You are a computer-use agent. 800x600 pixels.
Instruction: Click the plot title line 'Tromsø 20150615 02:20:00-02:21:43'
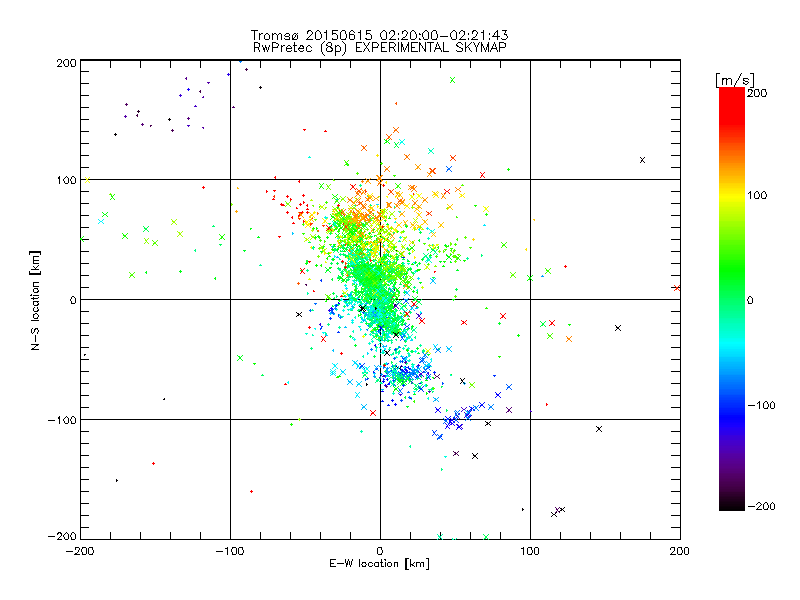379,35
